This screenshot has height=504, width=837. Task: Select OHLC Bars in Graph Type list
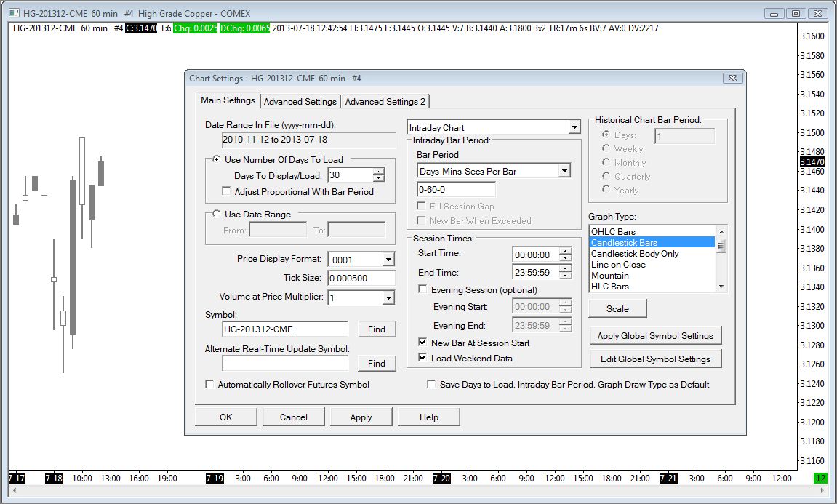(x=613, y=232)
